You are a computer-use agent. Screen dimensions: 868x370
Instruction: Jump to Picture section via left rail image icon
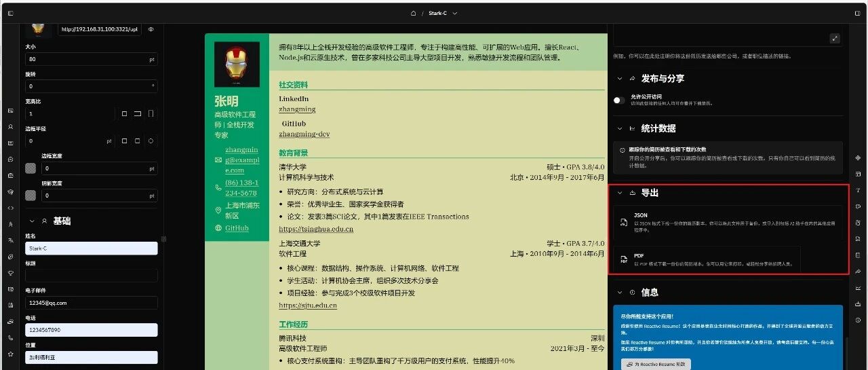(10, 111)
